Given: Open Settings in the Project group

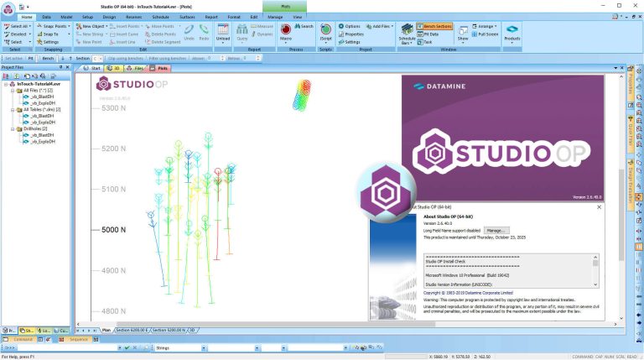Looking at the screenshot, I should click(x=350, y=42).
